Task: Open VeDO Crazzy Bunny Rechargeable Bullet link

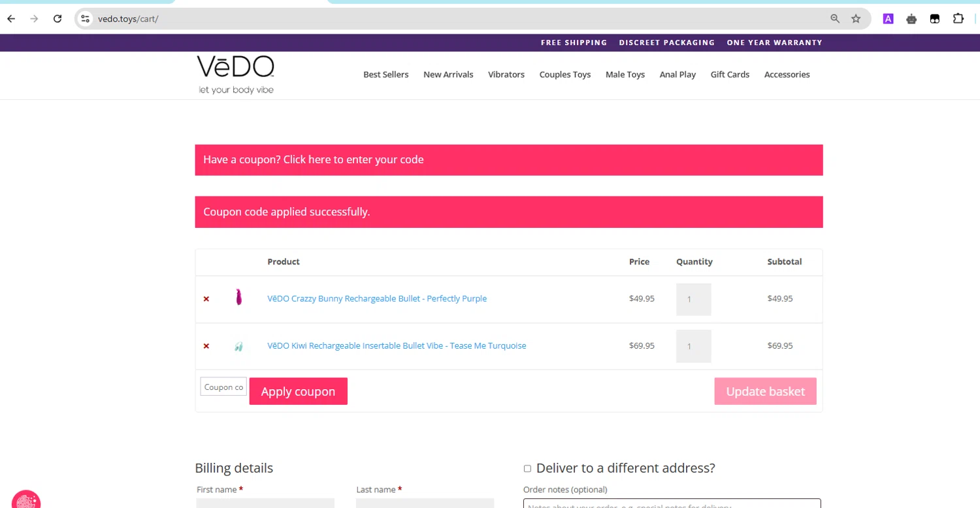Action: point(377,298)
